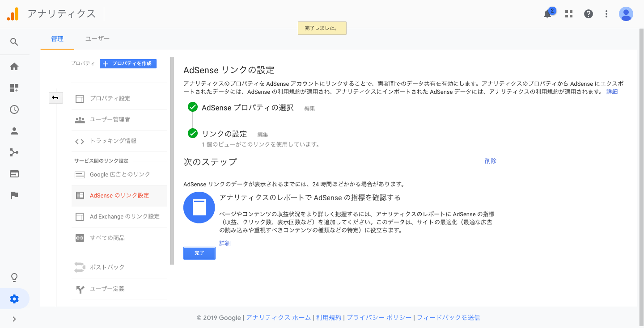Click the property column vertical scrollbar
This screenshot has height=328, width=644.
coord(172,160)
